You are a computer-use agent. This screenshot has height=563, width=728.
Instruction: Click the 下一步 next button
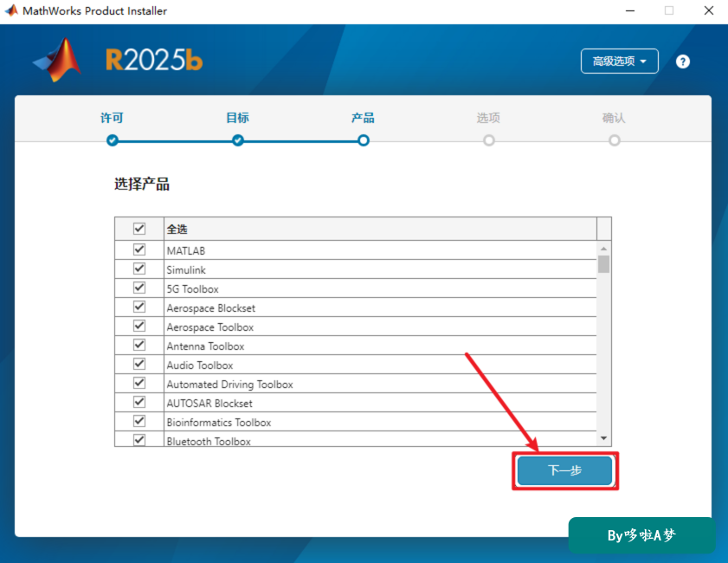(565, 470)
